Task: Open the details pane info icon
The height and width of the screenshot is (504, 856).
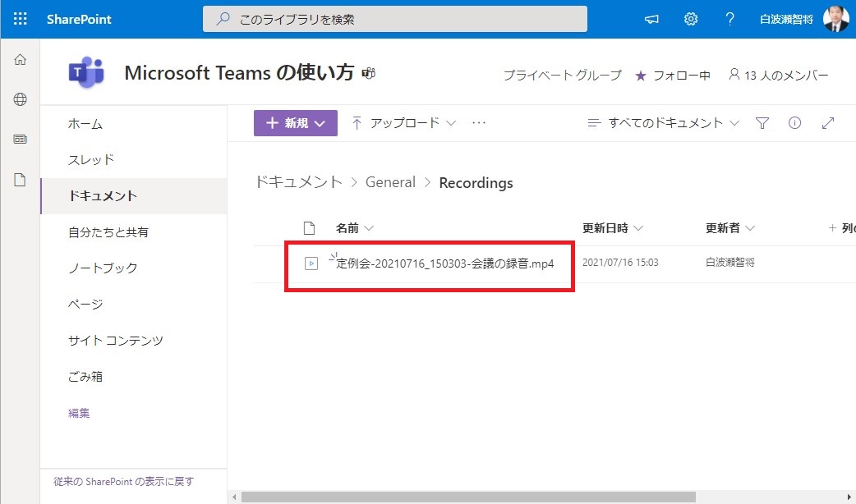Action: (x=795, y=123)
